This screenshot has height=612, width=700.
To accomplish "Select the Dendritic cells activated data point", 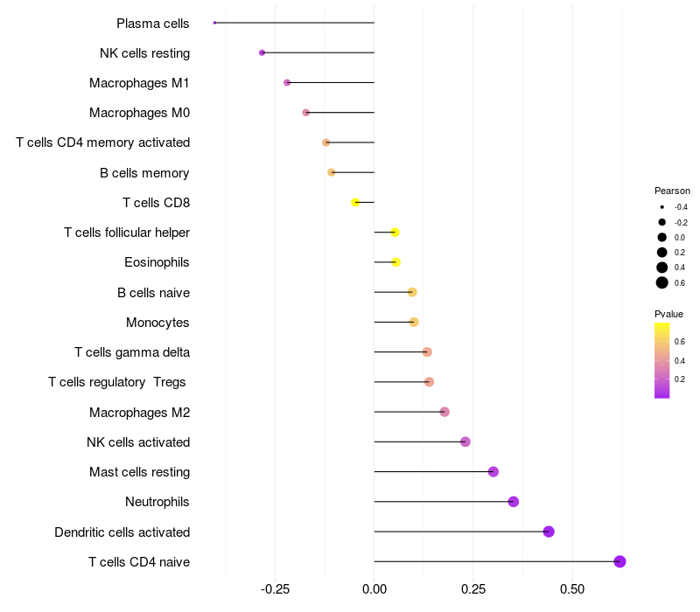I will (x=549, y=532).
